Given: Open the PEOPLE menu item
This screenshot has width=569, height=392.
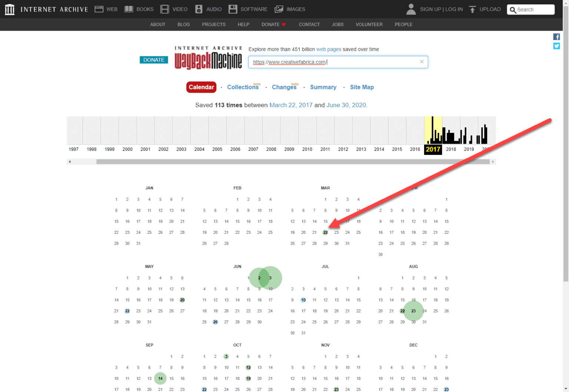Looking at the screenshot, I should [x=403, y=24].
